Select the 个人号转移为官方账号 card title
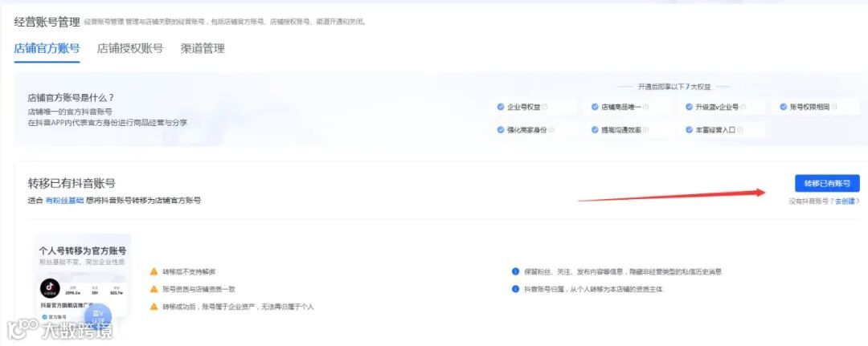This screenshot has width=868, height=346. coord(83,251)
